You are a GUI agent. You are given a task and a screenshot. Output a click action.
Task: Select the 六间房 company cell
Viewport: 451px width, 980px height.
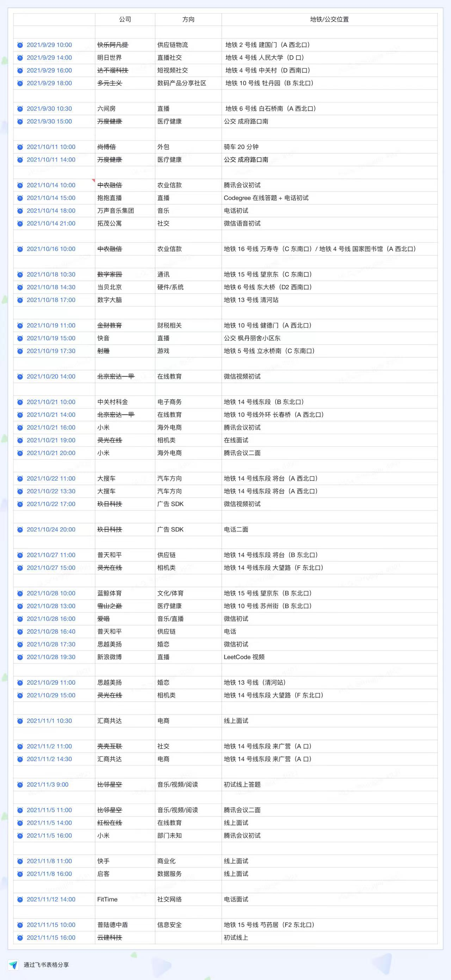point(125,109)
